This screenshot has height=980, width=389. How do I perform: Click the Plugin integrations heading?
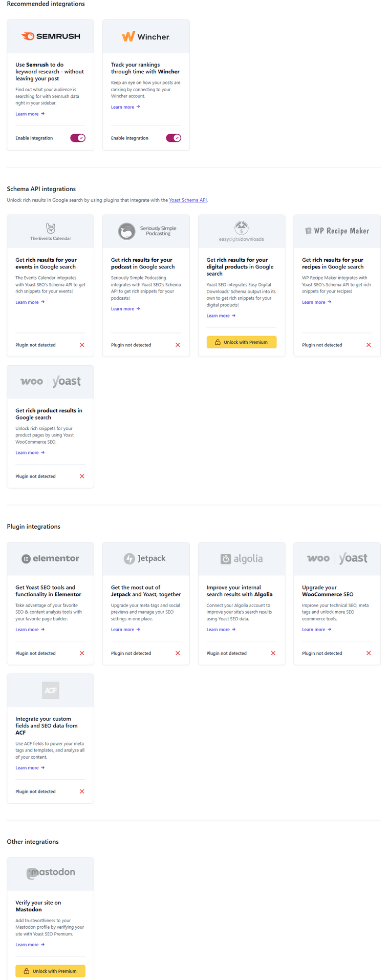coord(34,527)
